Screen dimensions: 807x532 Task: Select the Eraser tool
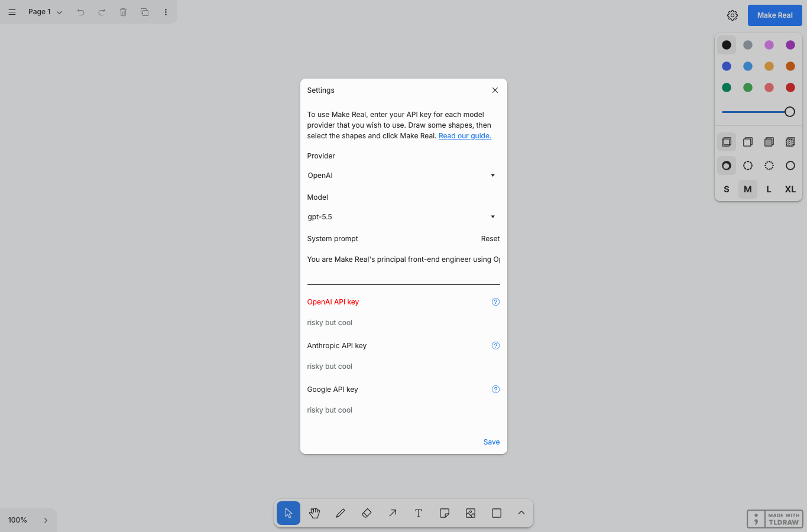coord(367,513)
